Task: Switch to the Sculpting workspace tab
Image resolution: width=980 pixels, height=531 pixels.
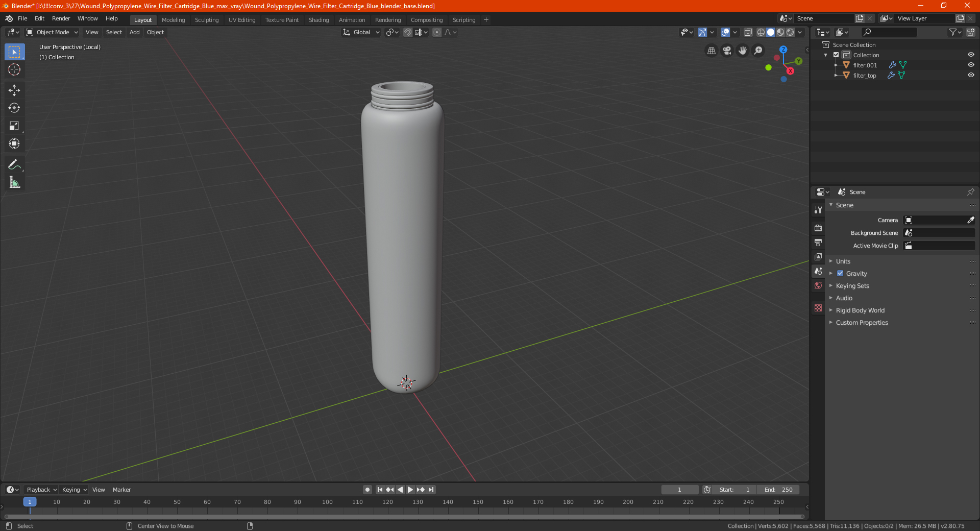Action: [x=206, y=20]
